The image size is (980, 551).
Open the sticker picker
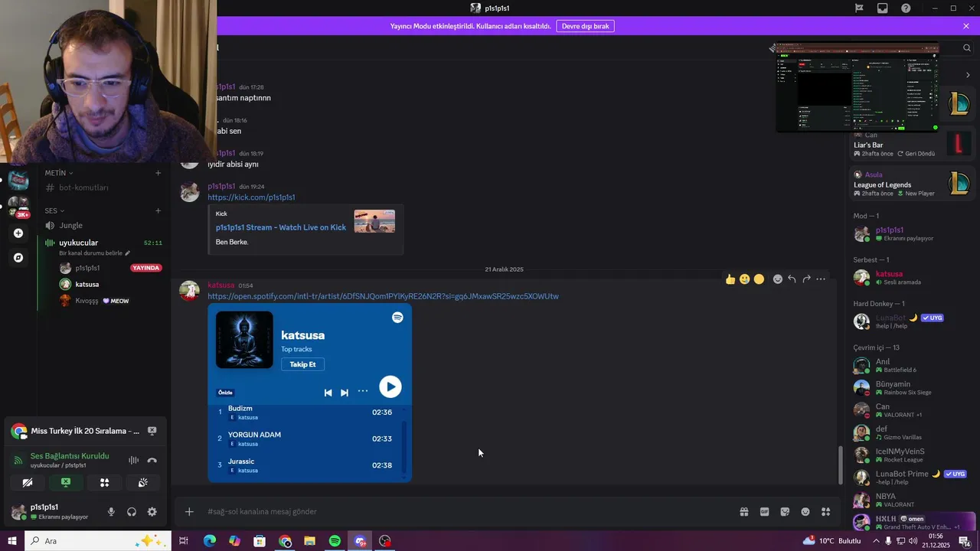785,512
